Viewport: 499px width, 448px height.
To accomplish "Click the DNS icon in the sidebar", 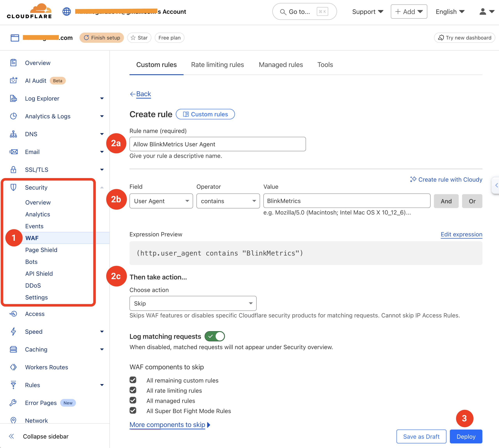I will click(13, 134).
